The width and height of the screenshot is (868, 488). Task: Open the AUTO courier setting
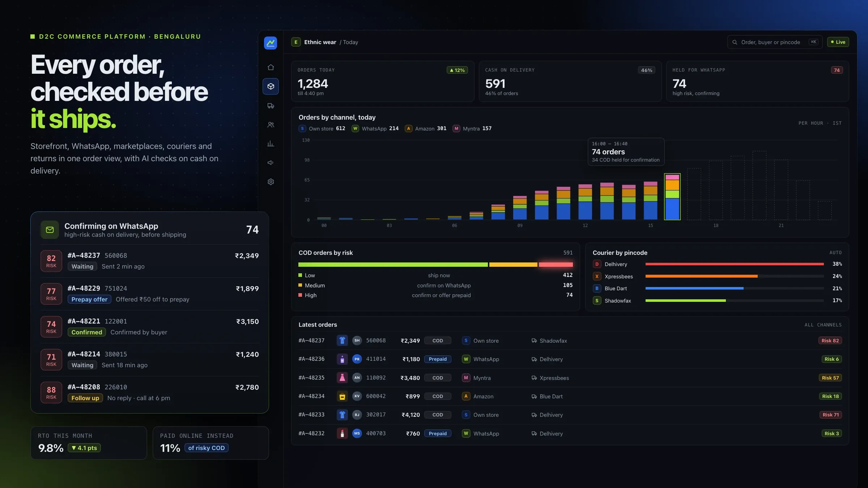point(835,253)
